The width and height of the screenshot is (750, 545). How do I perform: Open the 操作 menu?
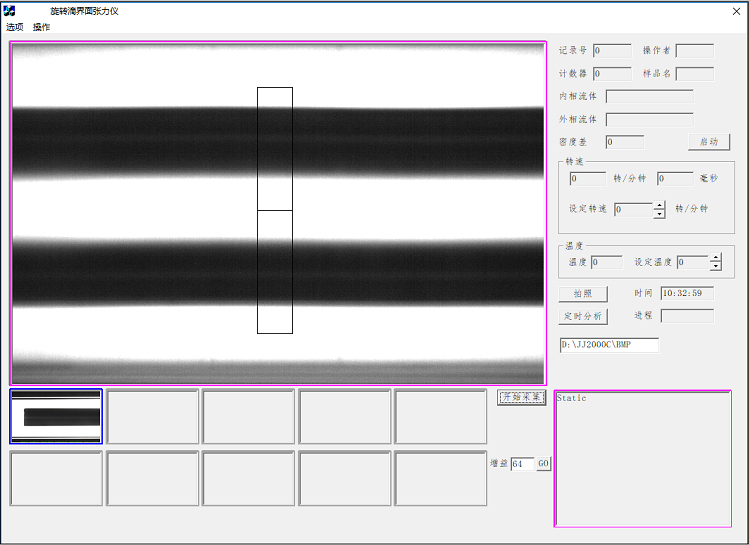(41, 27)
